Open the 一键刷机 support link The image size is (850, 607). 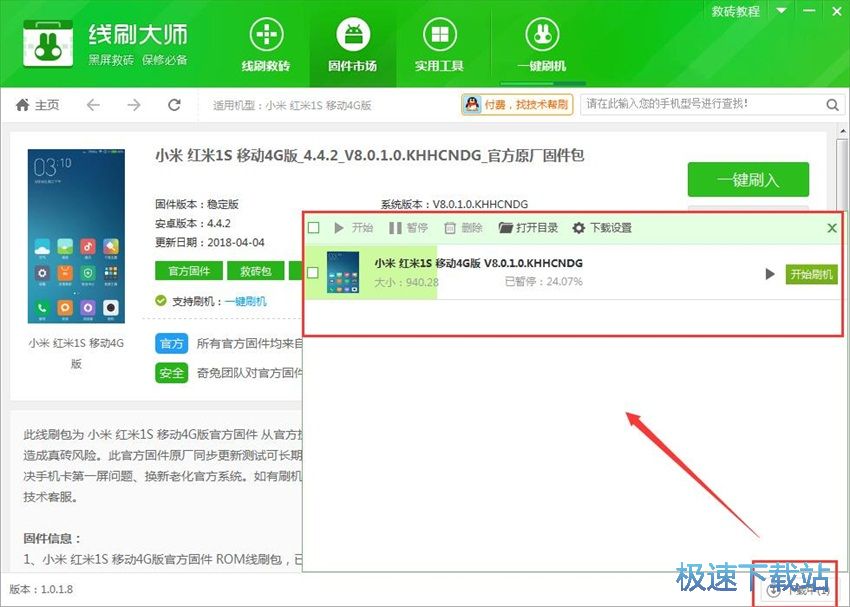(x=246, y=301)
